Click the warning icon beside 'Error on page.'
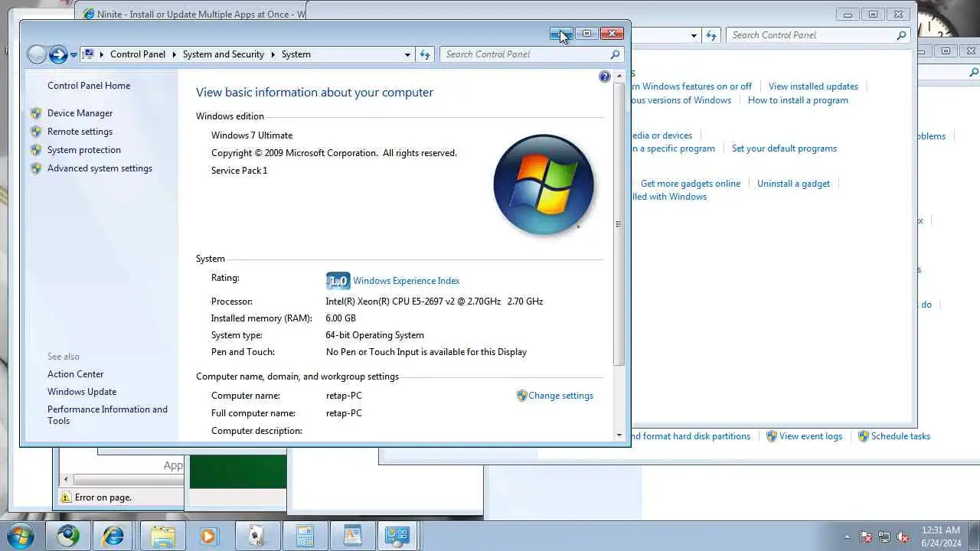Screen dimensions: 980x551 (66, 497)
